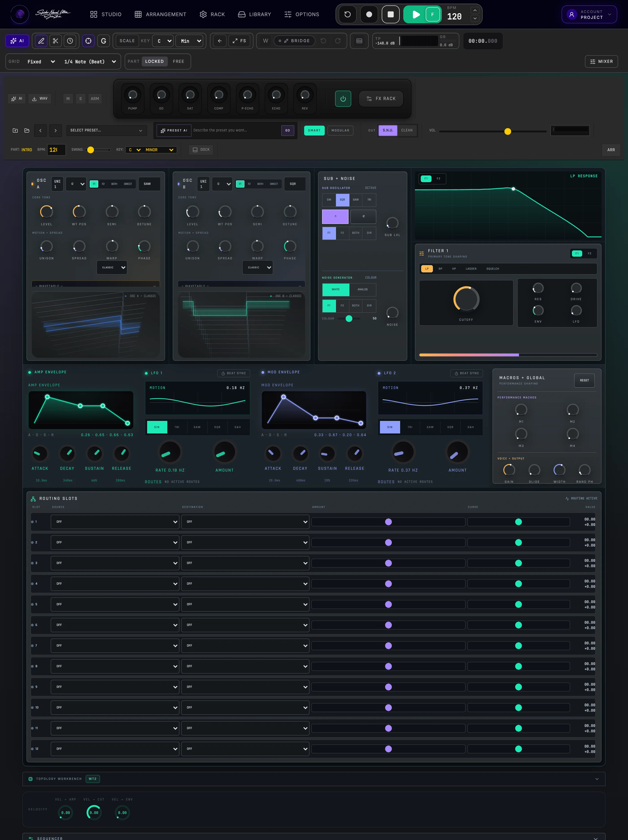Open the FX RACK
The height and width of the screenshot is (840, 628).
tap(381, 99)
